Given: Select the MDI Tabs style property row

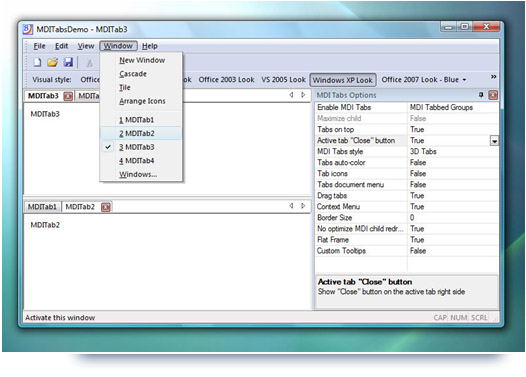Looking at the screenshot, I should (x=407, y=152).
